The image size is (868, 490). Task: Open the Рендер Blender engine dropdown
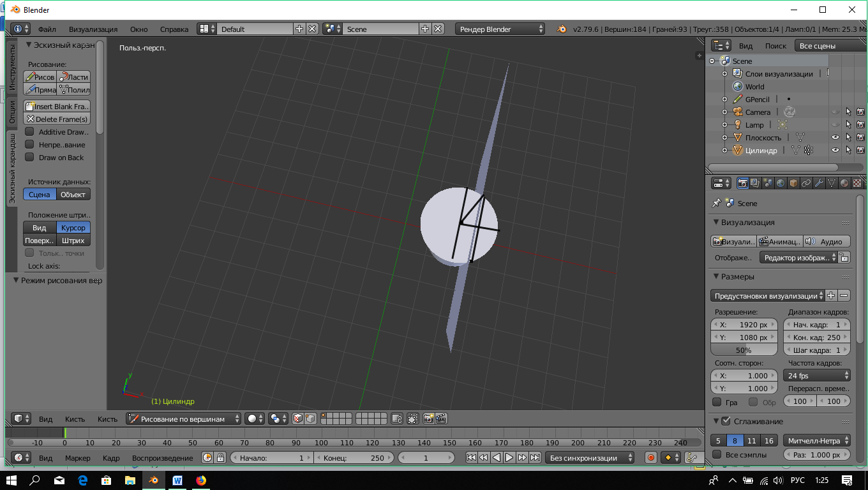click(500, 29)
